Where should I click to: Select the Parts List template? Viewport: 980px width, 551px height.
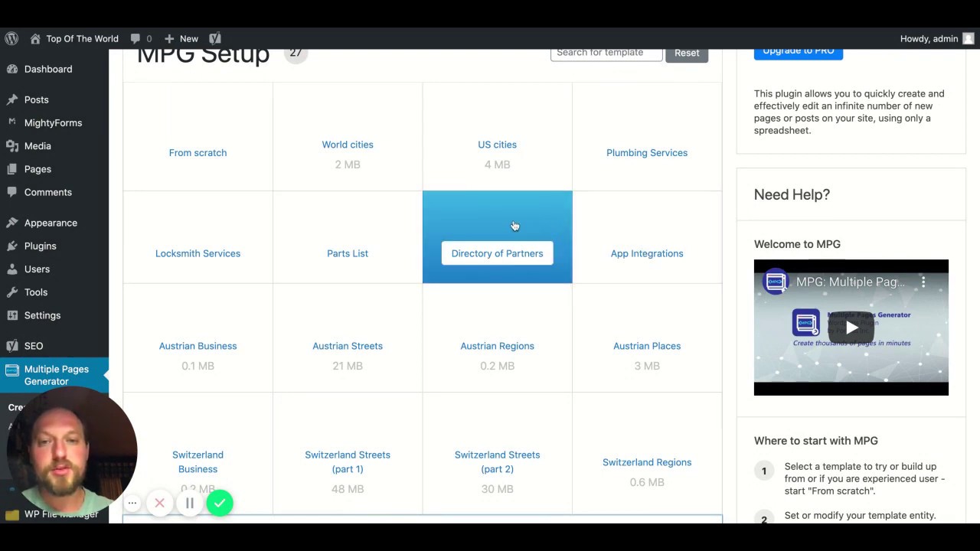[348, 253]
